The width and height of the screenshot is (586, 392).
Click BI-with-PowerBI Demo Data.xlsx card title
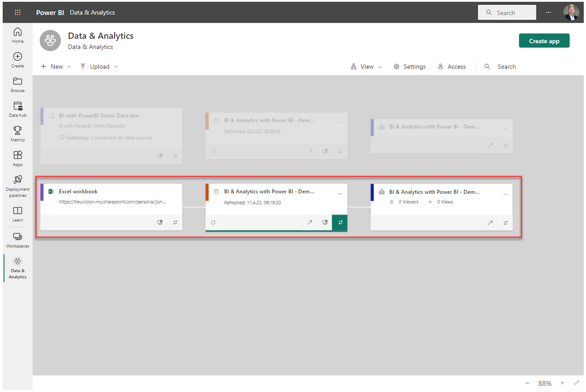coord(98,115)
